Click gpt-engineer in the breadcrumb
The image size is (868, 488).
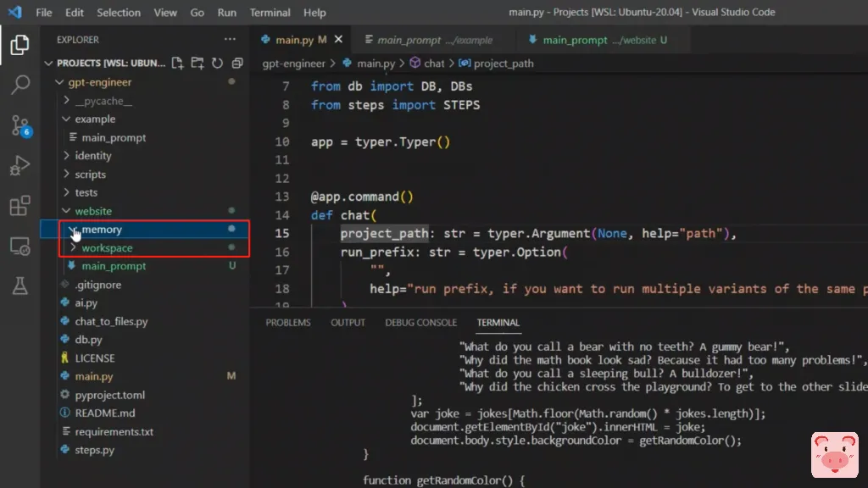(x=293, y=63)
